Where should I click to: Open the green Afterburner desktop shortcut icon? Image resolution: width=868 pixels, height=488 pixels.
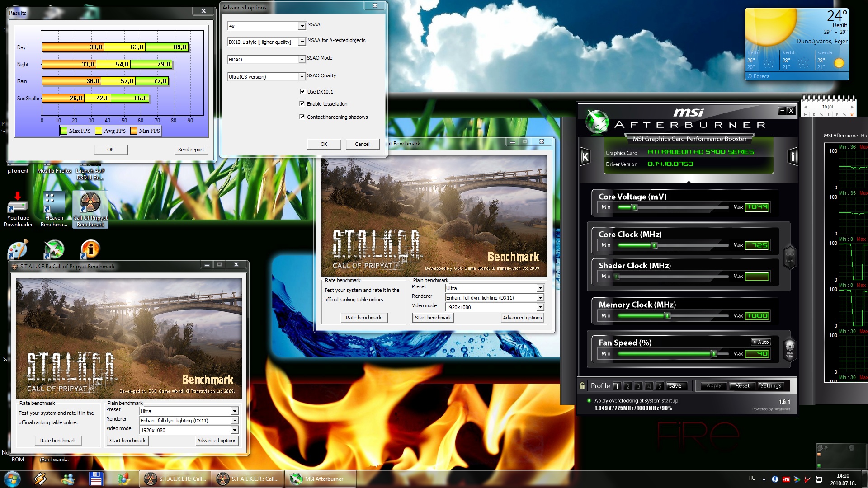tap(54, 249)
